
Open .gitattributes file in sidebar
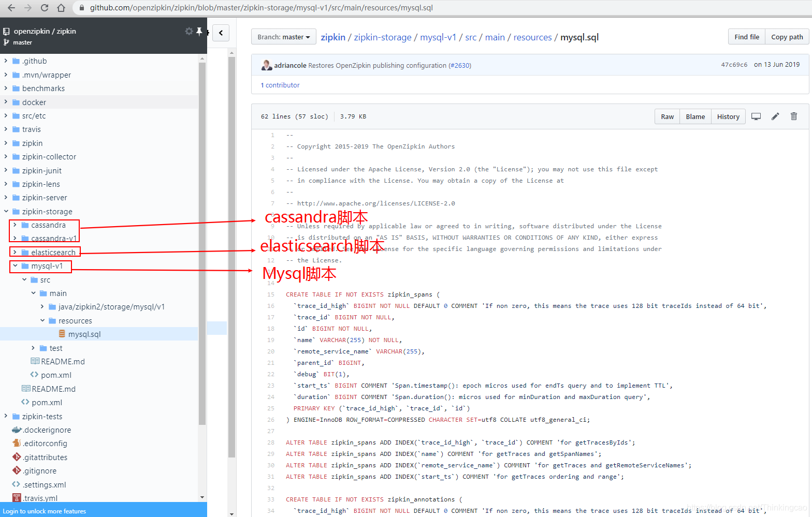[x=45, y=457]
